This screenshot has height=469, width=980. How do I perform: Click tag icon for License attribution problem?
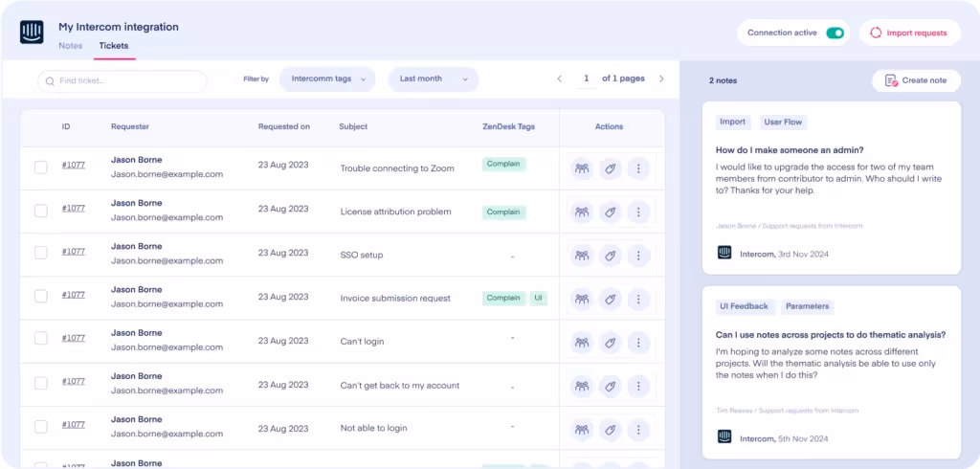(610, 212)
